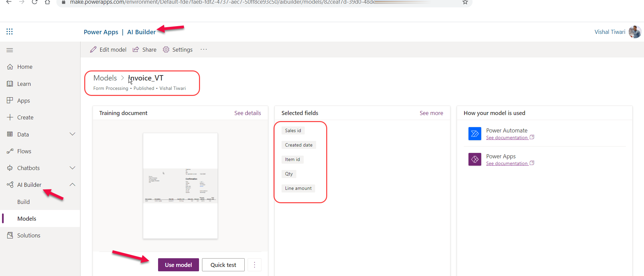
Task: Click the Learn book icon
Action: [10, 84]
